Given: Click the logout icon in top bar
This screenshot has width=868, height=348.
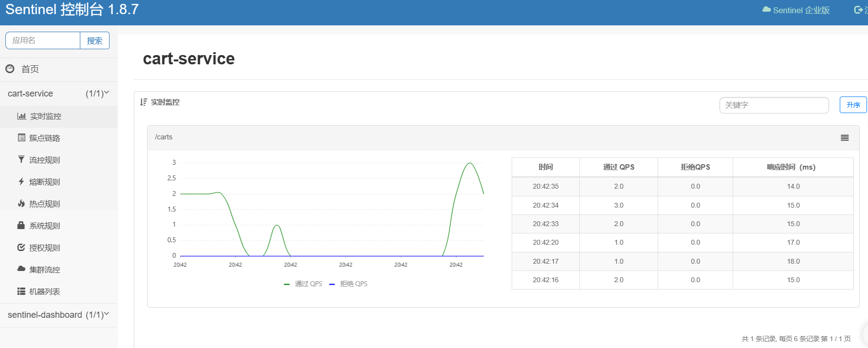Looking at the screenshot, I should (858, 10).
